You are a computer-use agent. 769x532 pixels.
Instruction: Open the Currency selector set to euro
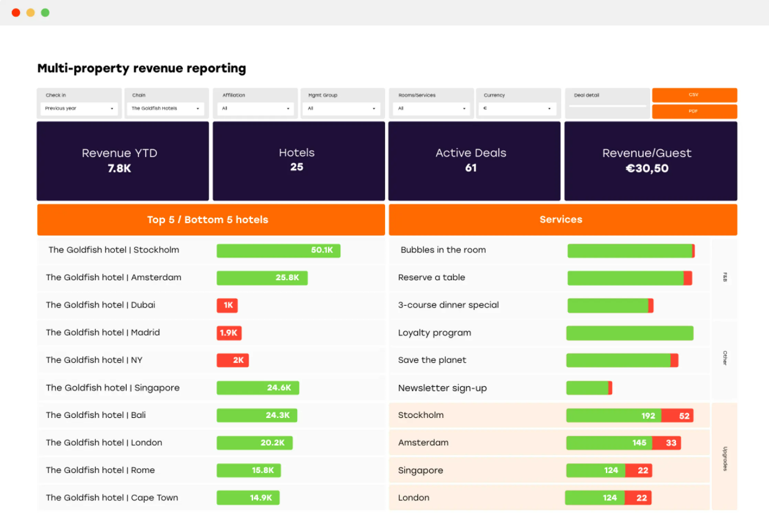518,108
